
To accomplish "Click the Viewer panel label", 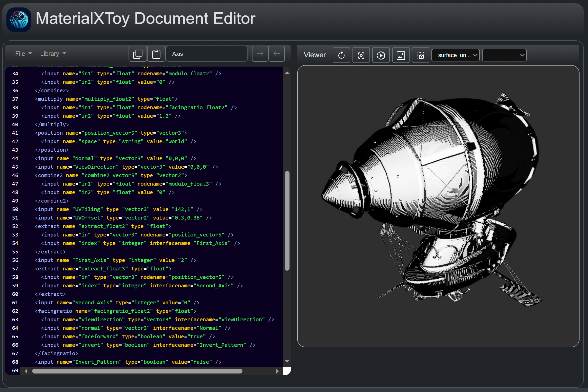I will tap(315, 55).
